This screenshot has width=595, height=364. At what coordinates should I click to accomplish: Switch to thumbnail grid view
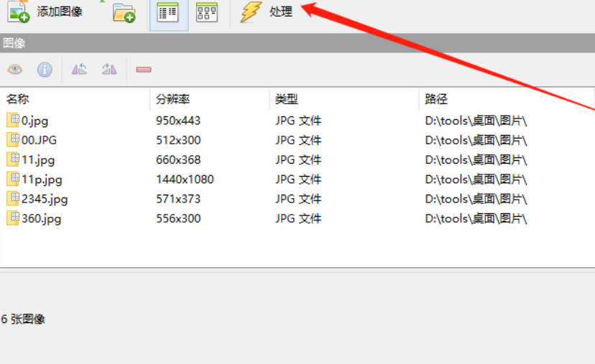coord(207,12)
